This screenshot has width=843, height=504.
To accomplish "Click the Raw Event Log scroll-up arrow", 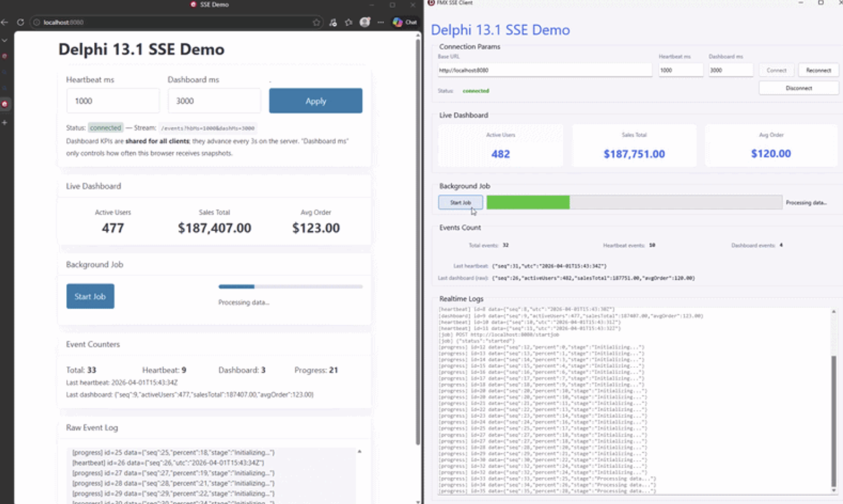I will tap(359, 452).
